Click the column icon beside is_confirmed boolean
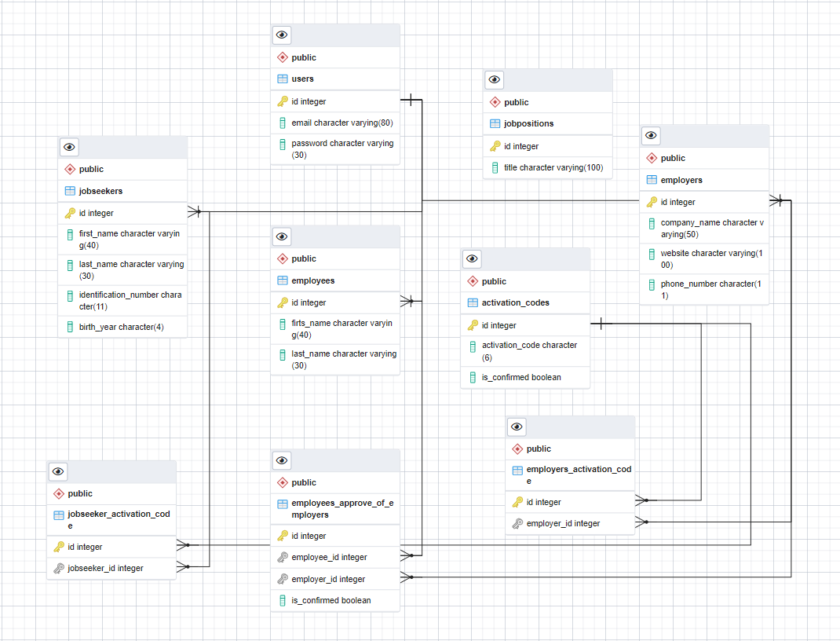The width and height of the screenshot is (840, 641). 473,377
